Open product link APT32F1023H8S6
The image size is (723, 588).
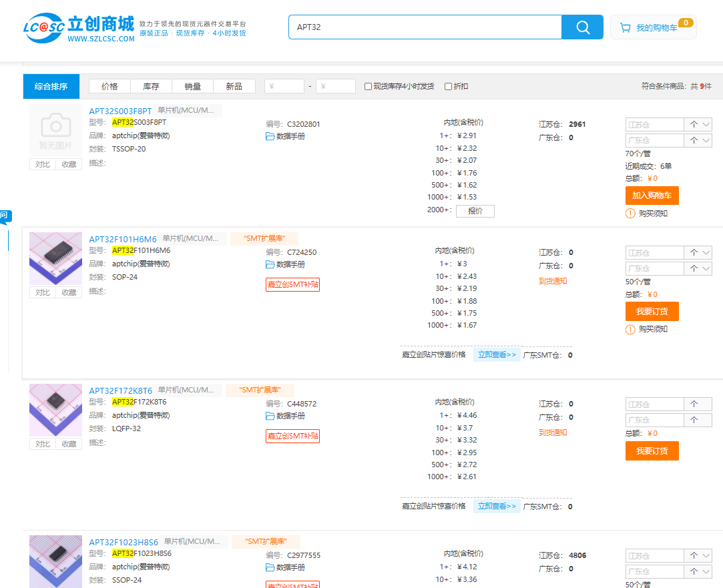click(124, 543)
